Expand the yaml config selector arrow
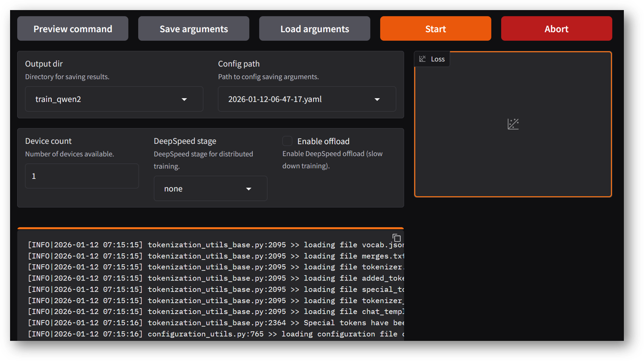The width and height of the screenshot is (644, 361). (x=377, y=99)
